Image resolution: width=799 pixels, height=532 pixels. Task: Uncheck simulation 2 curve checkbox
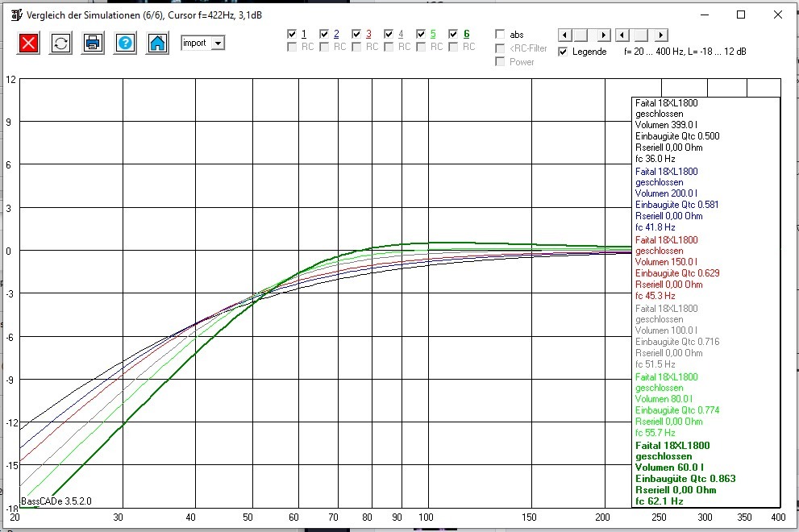[x=324, y=34]
